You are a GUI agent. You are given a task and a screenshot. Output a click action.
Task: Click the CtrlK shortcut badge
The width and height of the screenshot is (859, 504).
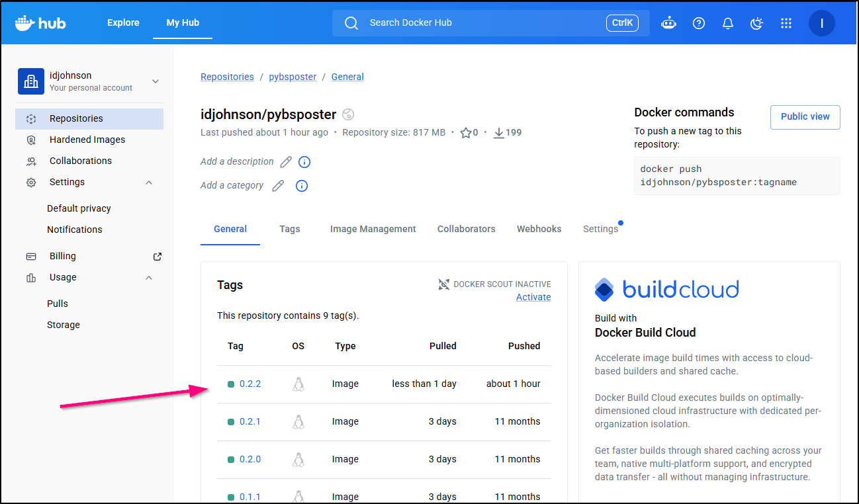click(622, 23)
